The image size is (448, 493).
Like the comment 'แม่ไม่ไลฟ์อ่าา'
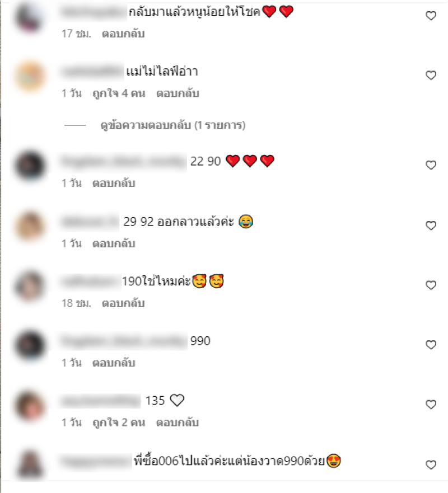431,76
